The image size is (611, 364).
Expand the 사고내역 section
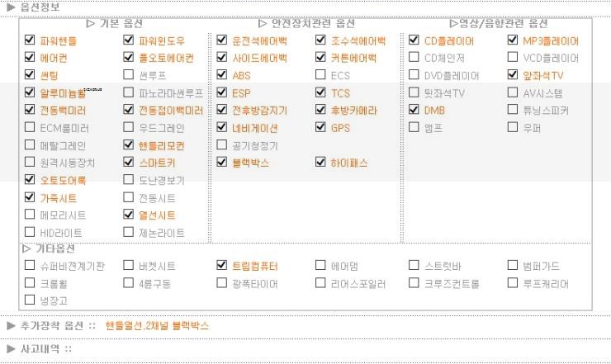(x=12, y=348)
